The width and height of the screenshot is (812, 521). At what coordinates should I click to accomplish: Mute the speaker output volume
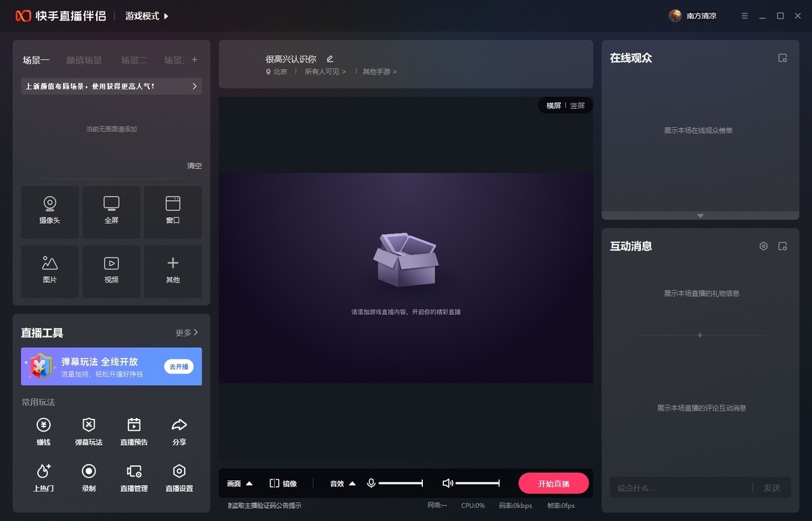[447, 483]
